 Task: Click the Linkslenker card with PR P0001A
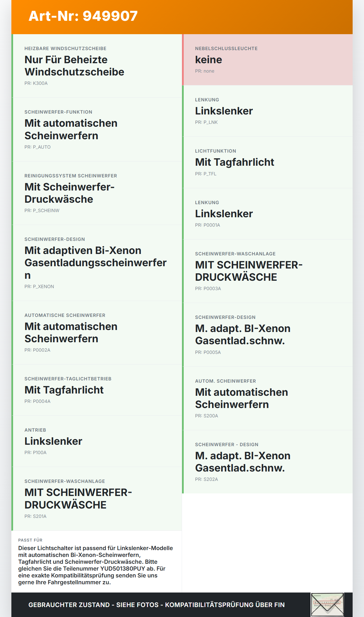(x=267, y=214)
